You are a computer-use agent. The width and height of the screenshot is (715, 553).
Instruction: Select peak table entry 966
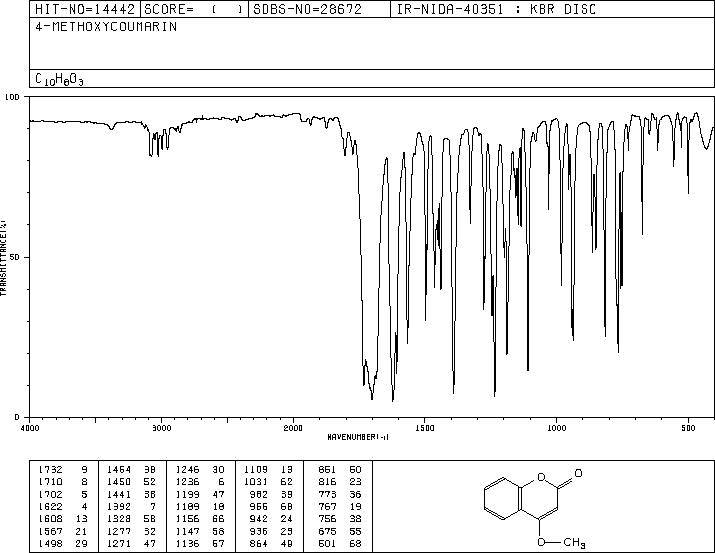point(273,506)
